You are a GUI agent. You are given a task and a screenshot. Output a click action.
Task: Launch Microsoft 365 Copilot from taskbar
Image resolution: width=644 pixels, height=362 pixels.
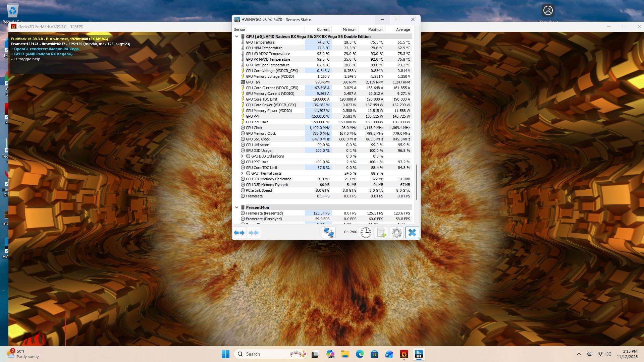pos(330,354)
